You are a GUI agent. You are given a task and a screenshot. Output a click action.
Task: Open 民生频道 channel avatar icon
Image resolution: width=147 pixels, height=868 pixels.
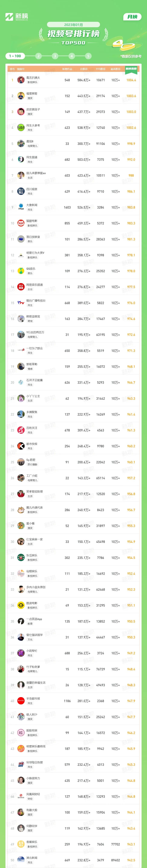click(21, 160)
